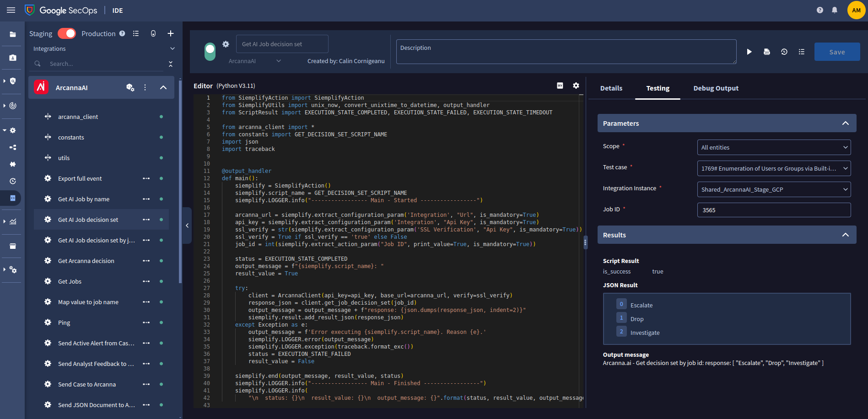Open the Debug Output tab
The width and height of the screenshot is (868, 419).
[716, 88]
